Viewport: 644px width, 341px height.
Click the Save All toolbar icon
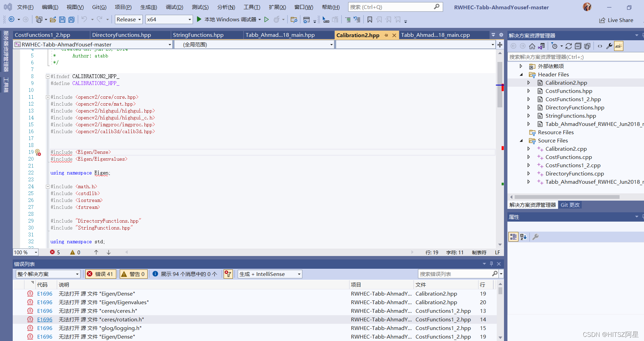[x=72, y=20]
